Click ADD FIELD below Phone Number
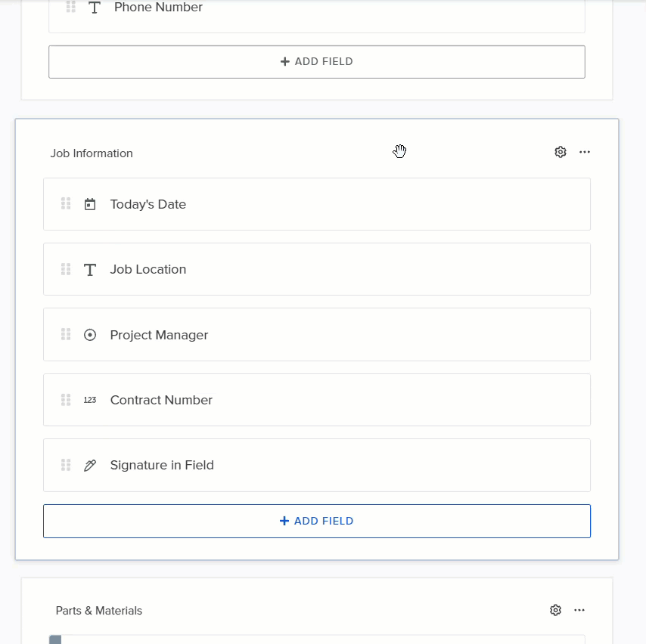 [x=317, y=62]
